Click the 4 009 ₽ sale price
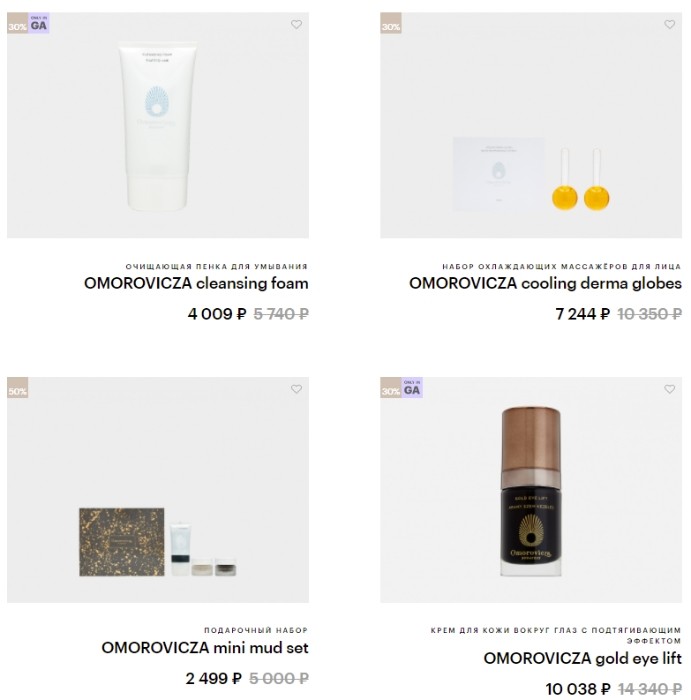 pyautogui.click(x=217, y=314)
